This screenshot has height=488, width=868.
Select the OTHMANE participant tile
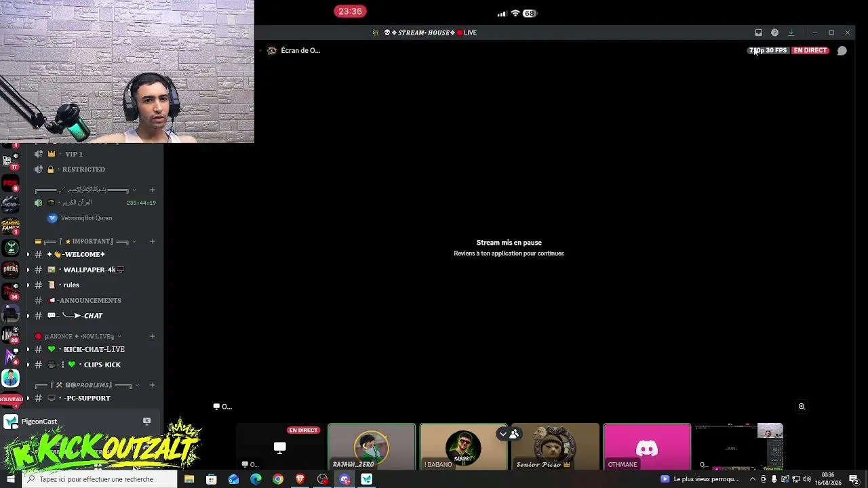coord(647,447)
